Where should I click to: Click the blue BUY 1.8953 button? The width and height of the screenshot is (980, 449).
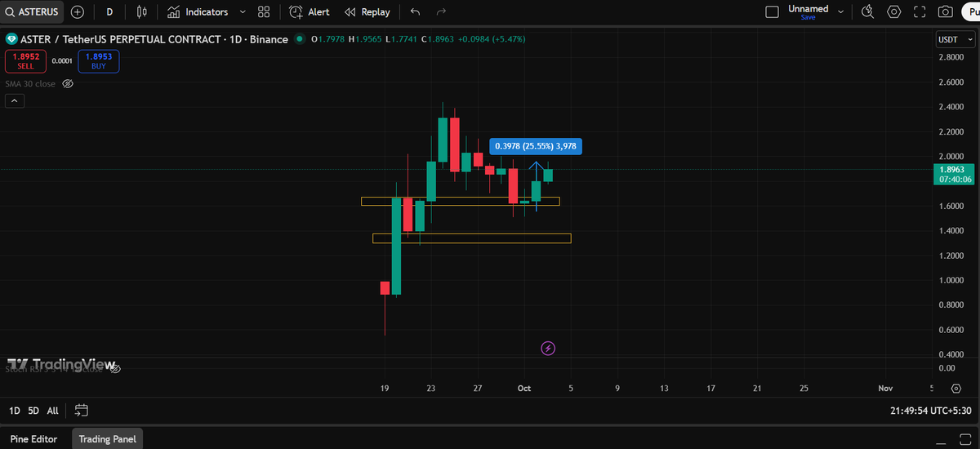(x=99, y=61)
